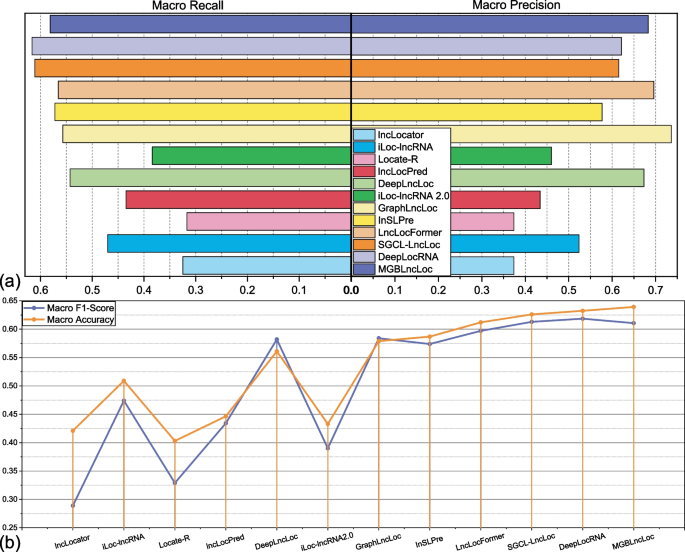Click the lncLocator F1-Score data point
This screenshot has width=685, height=552.
[x=73, y=505]
